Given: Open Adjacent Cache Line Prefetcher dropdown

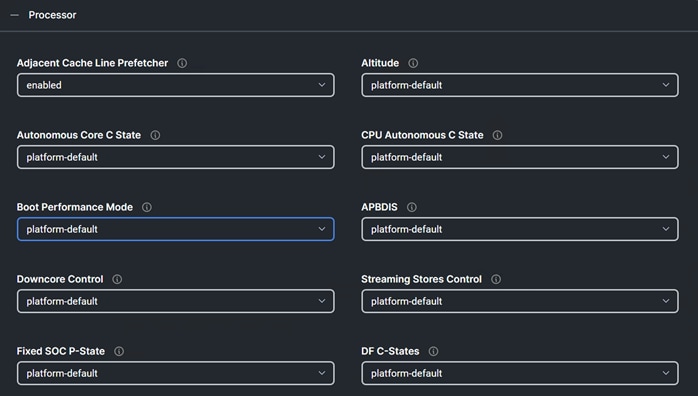Looking at the screenshot, I should (x=175, y=85).
